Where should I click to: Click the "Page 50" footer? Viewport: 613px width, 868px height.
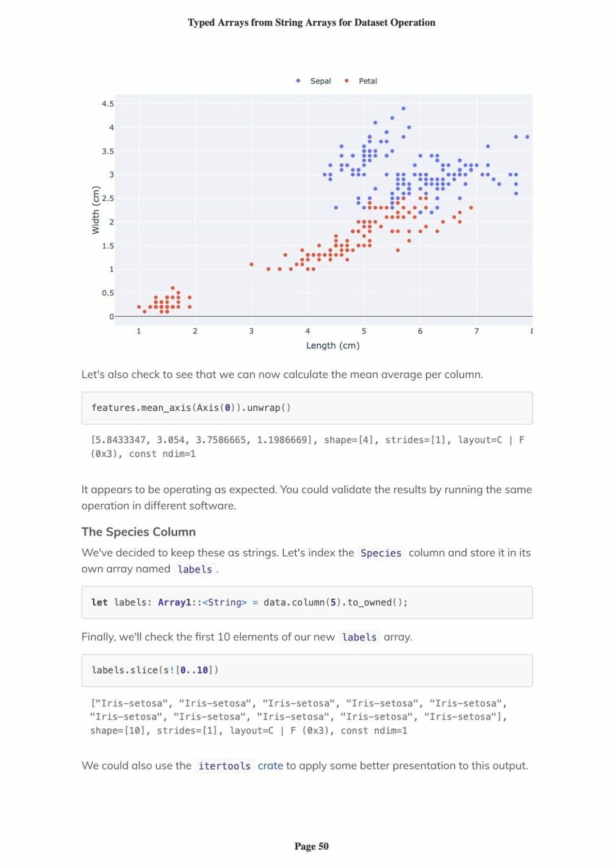[311, 846]
